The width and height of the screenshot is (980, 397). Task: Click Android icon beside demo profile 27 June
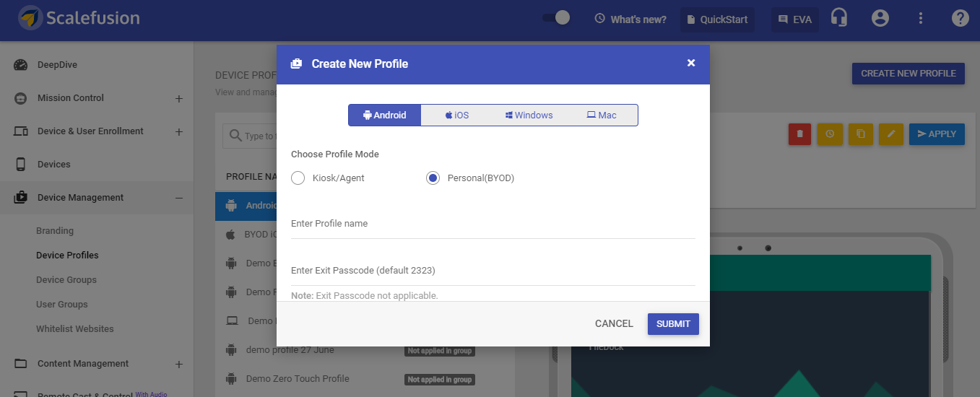click(231, 350)
